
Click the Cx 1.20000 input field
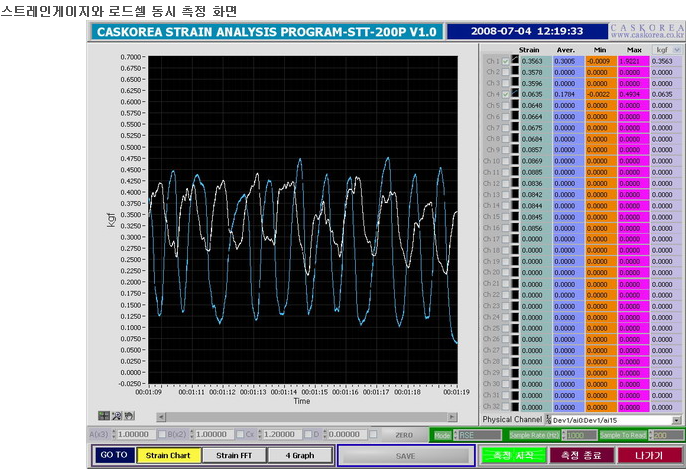pyautogui.click(x=282, y=434)
